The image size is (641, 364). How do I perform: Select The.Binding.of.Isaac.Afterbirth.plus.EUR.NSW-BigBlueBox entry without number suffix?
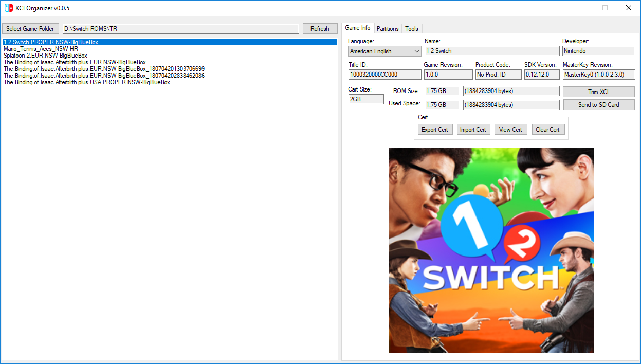click(x=170, y=62)
